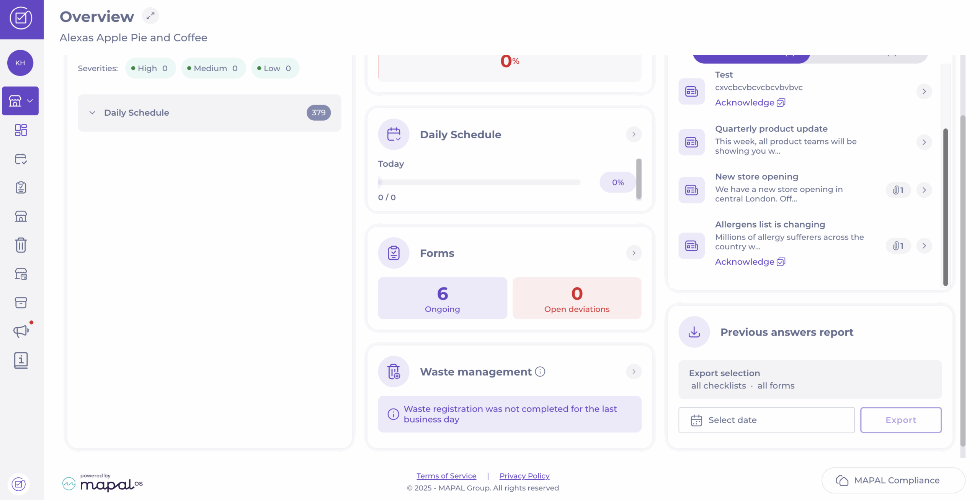This screenshot has width=980, height=500.
Task: Open the dashboard grid icon in sidebar
Action: pyautogui.click(x=21, y=130)
